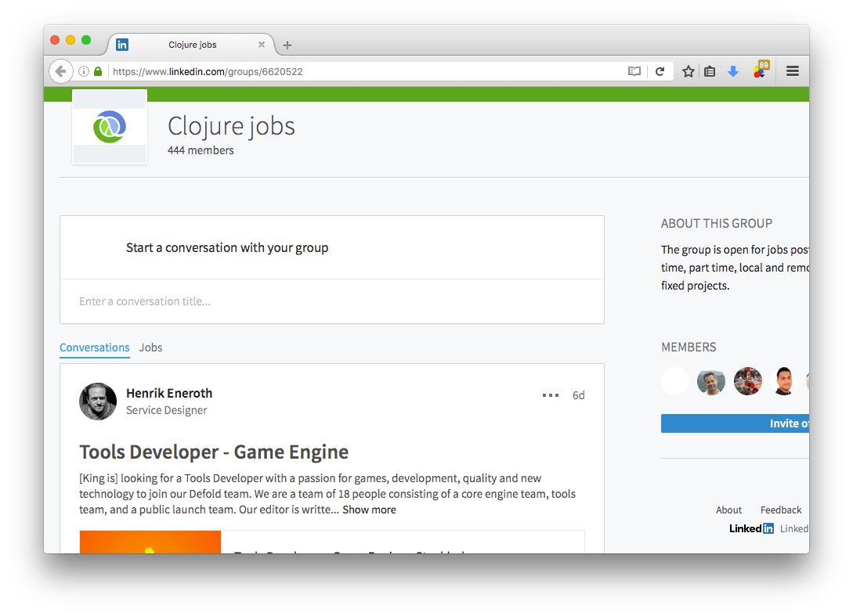
Task: Click the Clojure group logo
Action: coord(110,127)
